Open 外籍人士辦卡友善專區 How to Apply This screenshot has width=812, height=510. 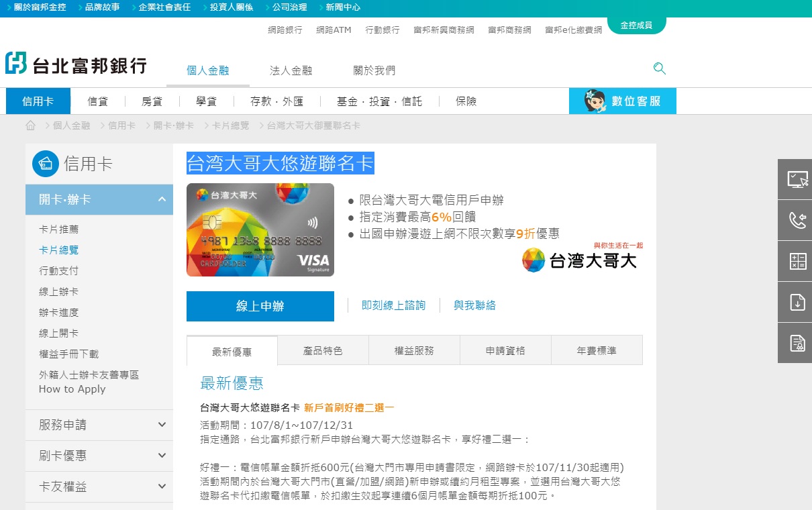(89, 382)
